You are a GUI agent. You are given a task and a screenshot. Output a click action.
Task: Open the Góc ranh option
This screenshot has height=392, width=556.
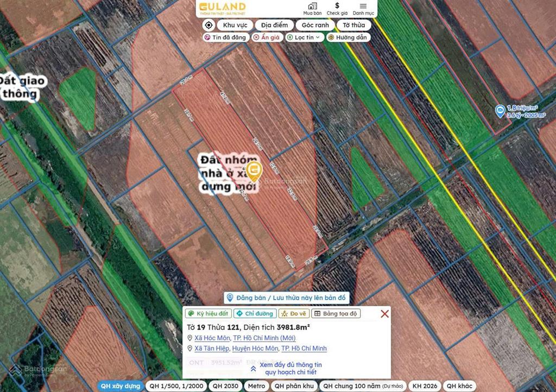(x=315, y=25)
